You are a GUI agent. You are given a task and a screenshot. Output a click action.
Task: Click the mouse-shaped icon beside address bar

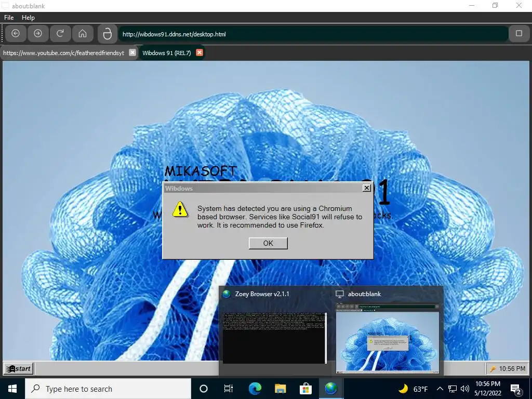point(107,34)
